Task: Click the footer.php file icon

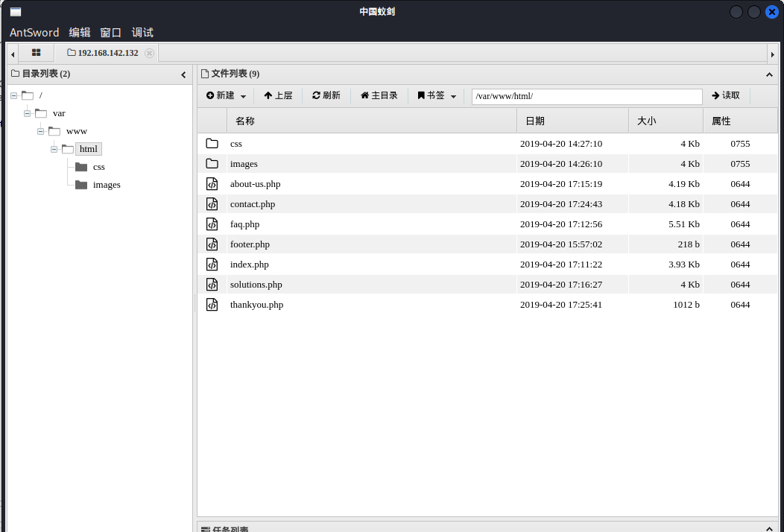Action: [212, 244]
